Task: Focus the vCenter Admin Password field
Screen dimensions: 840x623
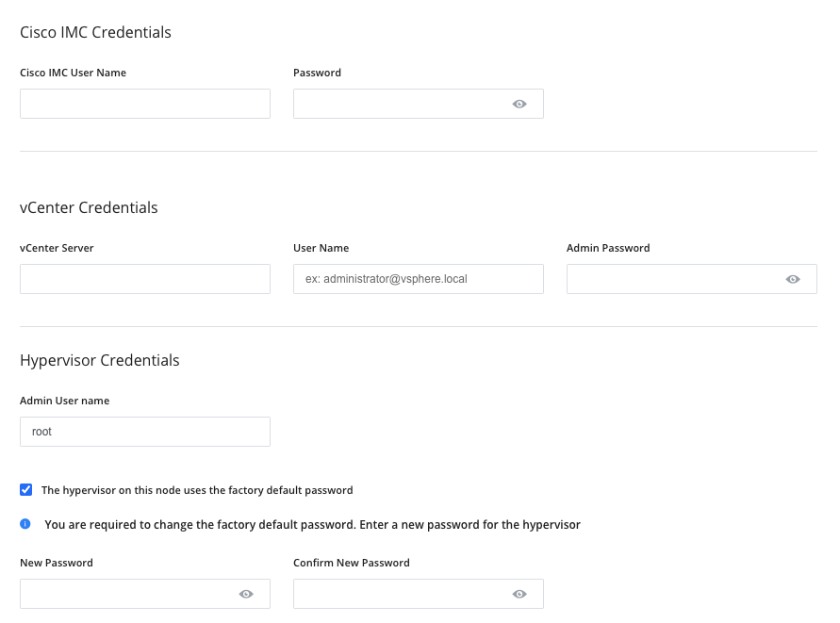Action: [692, 279]
